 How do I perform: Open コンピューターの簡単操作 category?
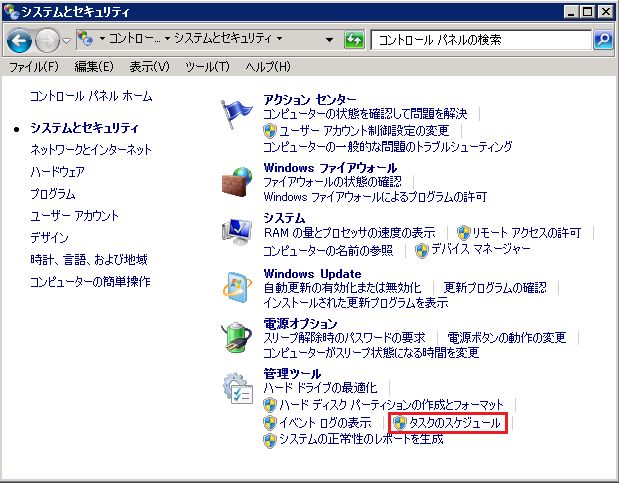coord(90,282)
